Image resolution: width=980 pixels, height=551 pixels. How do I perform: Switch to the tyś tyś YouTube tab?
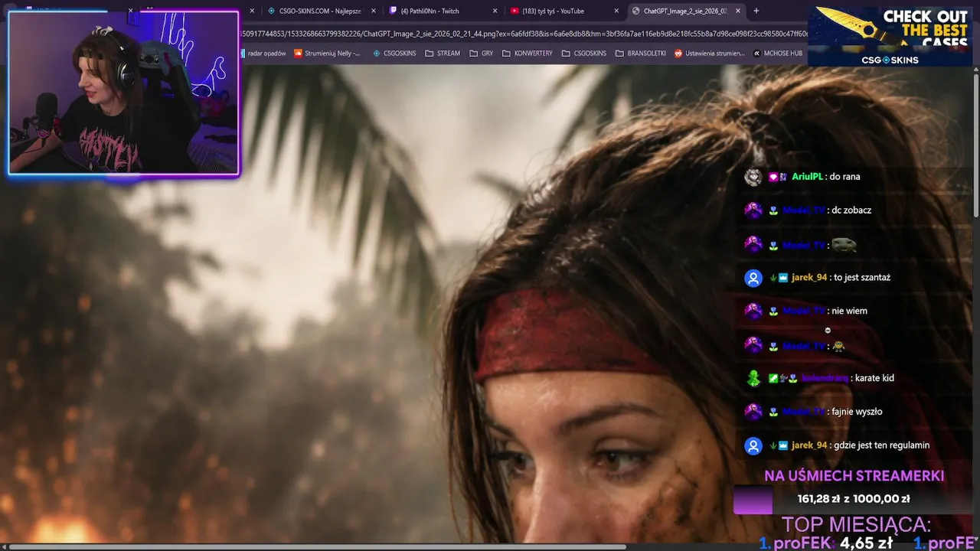coord(563,11)
